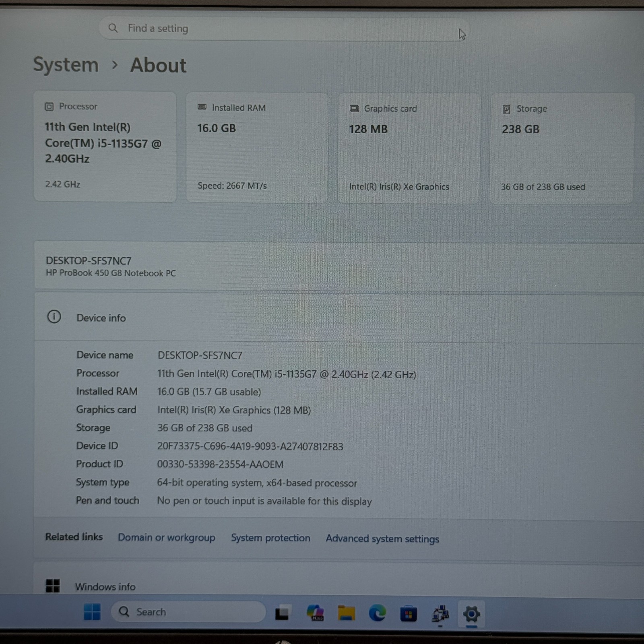
Task: Open the Start menu
Action: [x=92, y=612]
